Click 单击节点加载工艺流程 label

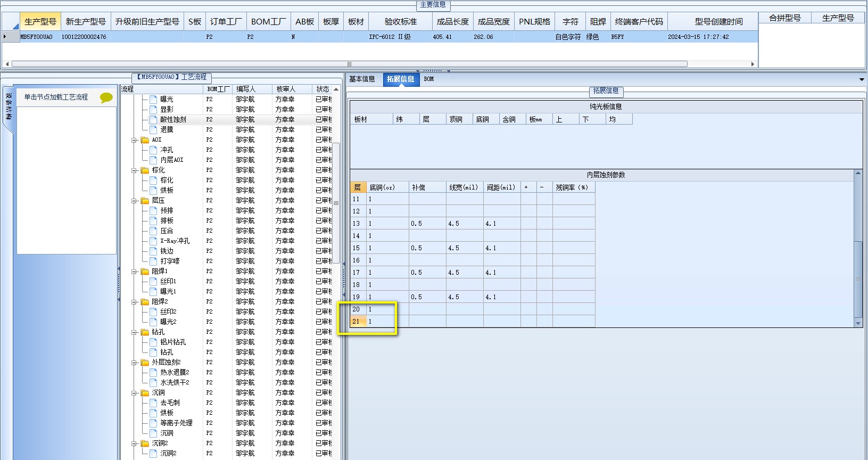coord(56,97)
